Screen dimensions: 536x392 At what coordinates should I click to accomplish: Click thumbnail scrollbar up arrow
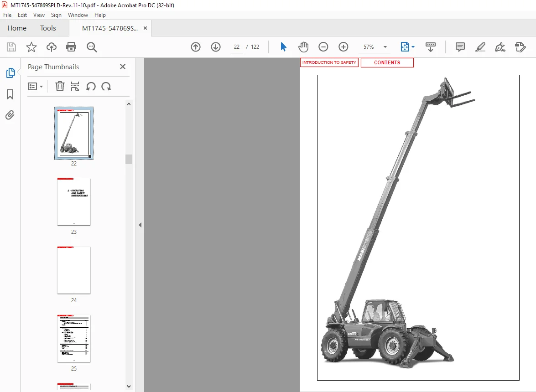(129, 104)
